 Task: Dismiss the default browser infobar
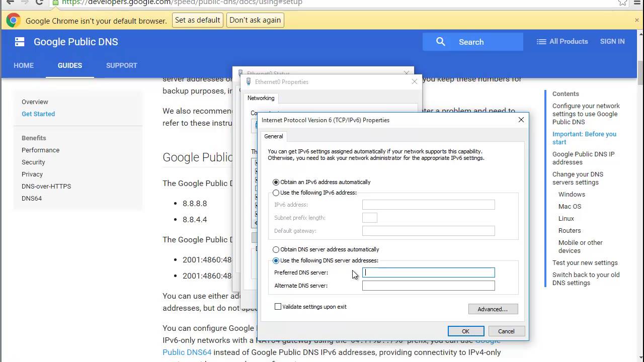tap(636, 21)
